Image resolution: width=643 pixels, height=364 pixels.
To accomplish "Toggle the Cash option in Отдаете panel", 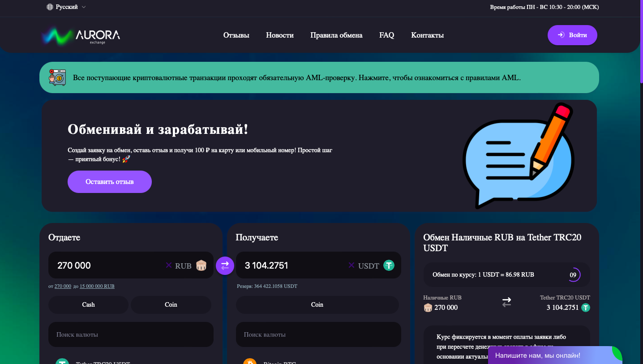I will point(88,304).
